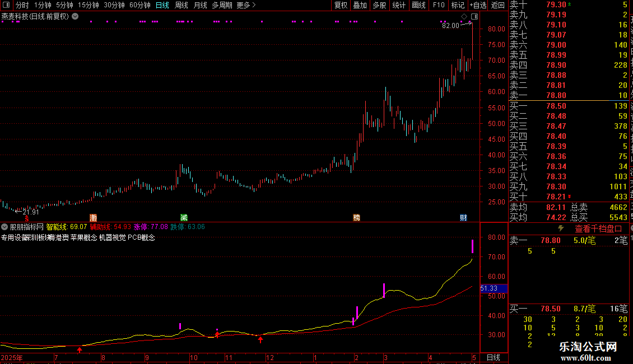
Task: Select the 月线 monthly chart tab
Action: 200,5
